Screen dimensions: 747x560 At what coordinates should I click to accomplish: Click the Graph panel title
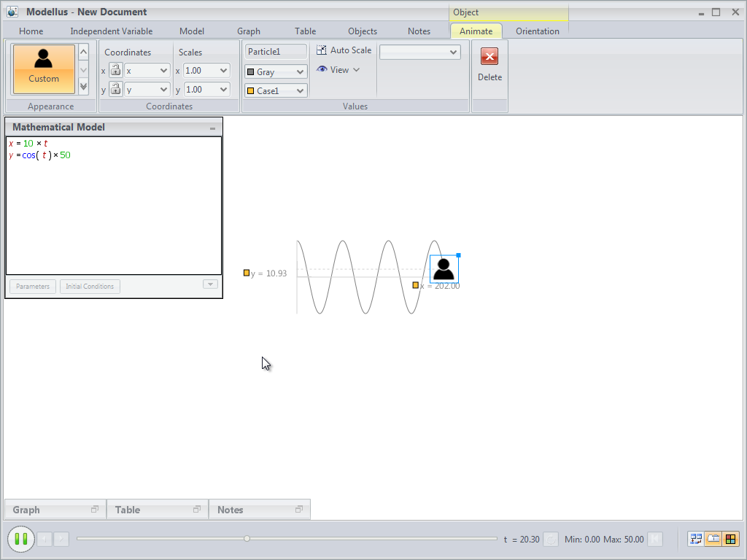(26, 510)
